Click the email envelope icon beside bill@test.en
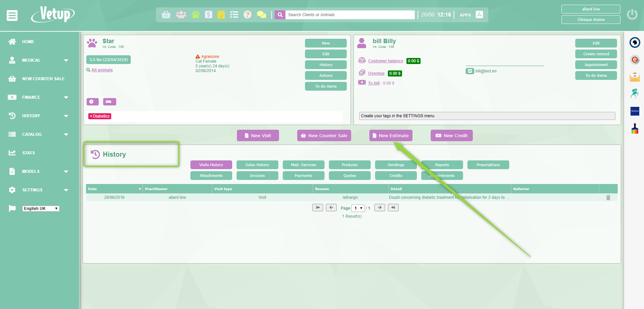 pos(470,71)
